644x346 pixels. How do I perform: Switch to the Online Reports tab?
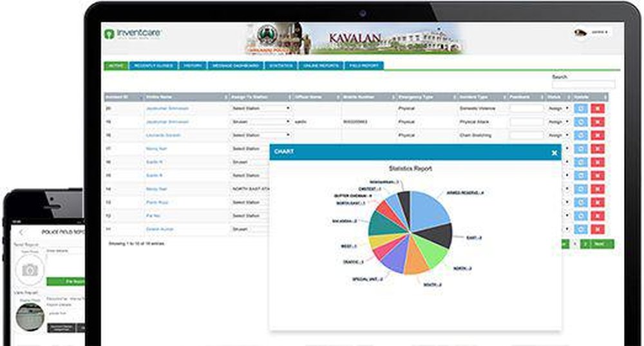321,66
